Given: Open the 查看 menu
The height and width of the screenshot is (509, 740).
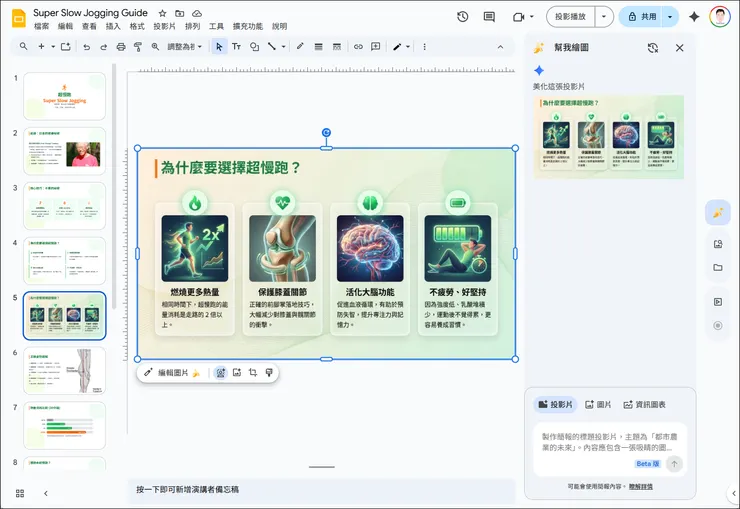Looking at the screenshot, I should point(89,26).
